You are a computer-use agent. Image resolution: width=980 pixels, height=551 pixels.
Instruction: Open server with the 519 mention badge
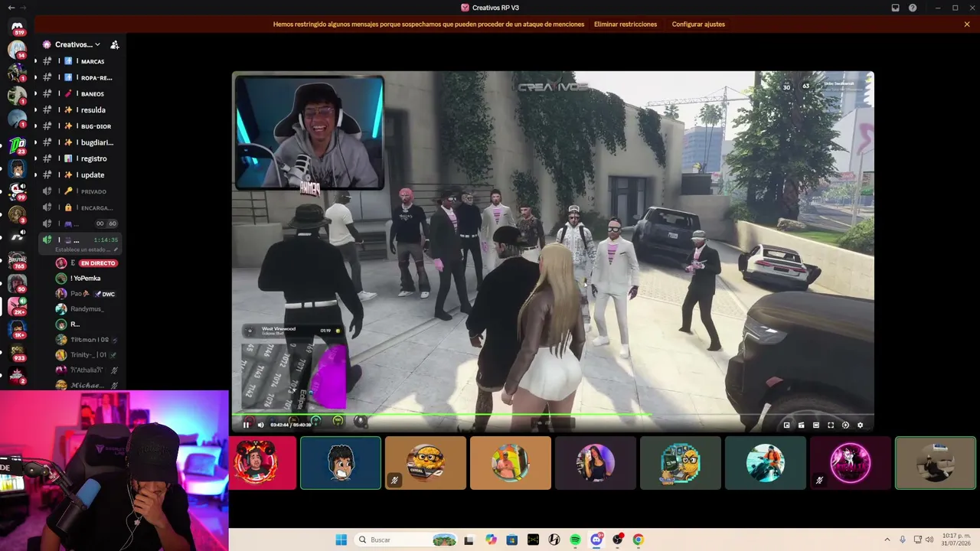pos(17,27)
